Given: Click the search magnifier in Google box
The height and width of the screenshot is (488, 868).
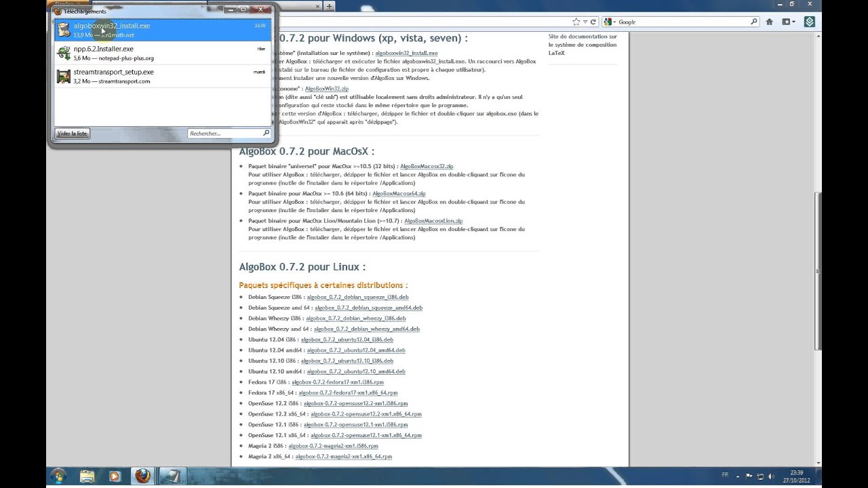Looking at the screenshot, I should click(754, 22).
